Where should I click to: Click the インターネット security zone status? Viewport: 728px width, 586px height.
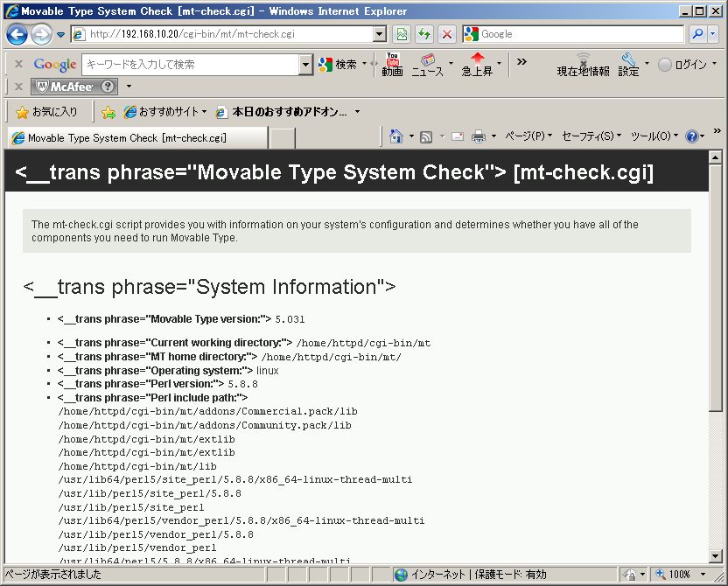point(470,575)
